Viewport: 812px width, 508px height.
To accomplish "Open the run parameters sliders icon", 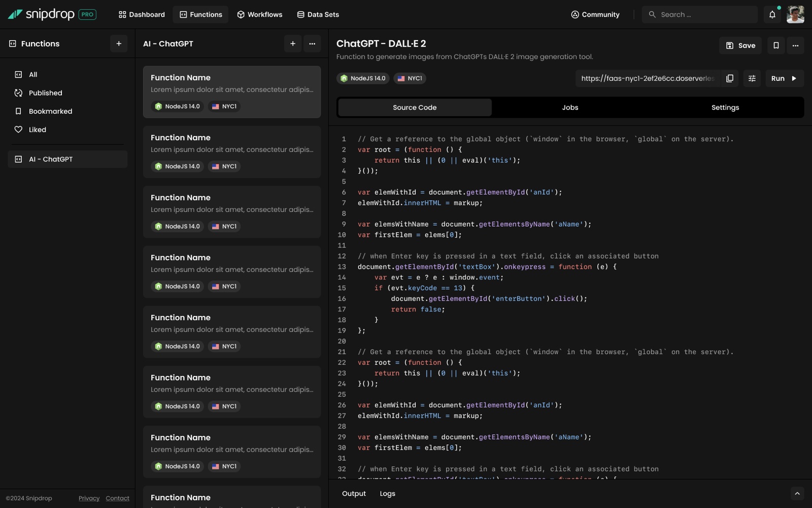I will coord(752,78).
